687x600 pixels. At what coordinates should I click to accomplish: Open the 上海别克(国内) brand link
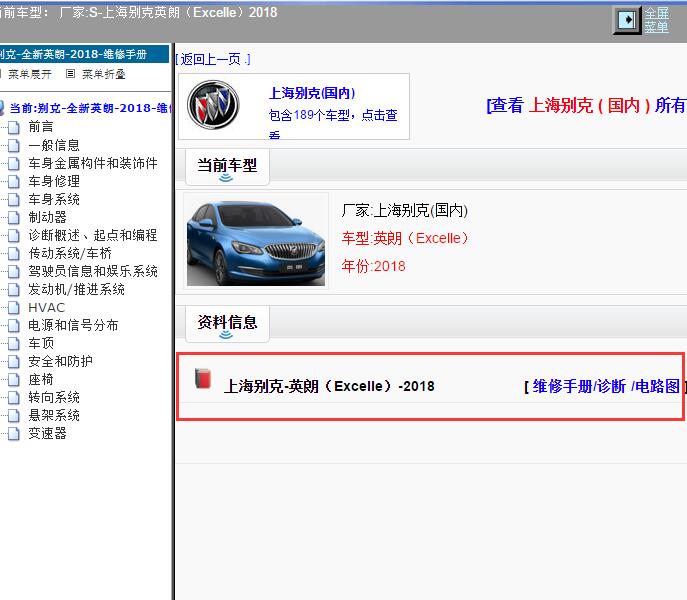click(x=312, y=93)
